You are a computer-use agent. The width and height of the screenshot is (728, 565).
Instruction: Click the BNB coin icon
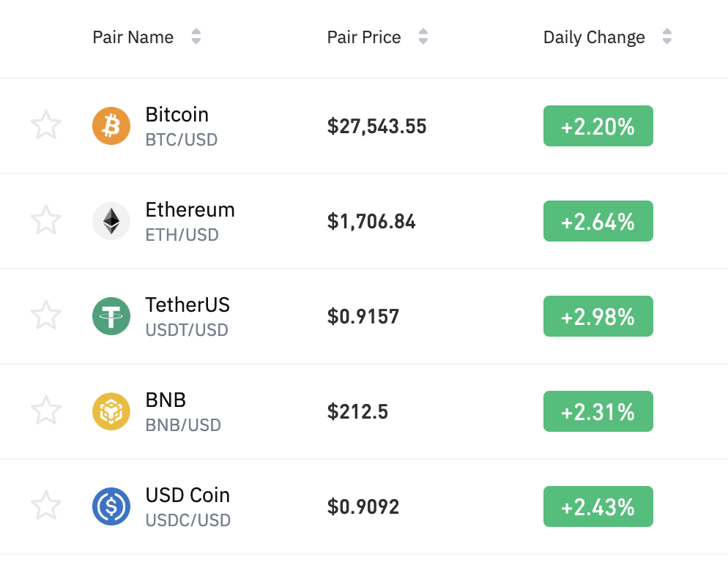click(111, 411)
